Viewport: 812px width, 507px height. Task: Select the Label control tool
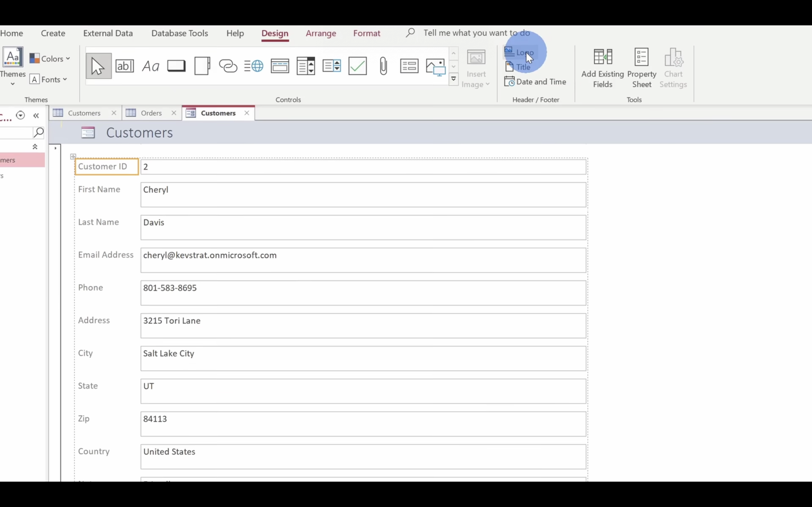[x=150, y=66]
